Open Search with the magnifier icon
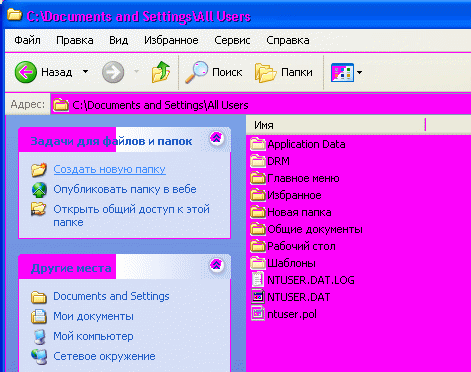Viewport: 471px width, 372px height. (x=196, y=72)
